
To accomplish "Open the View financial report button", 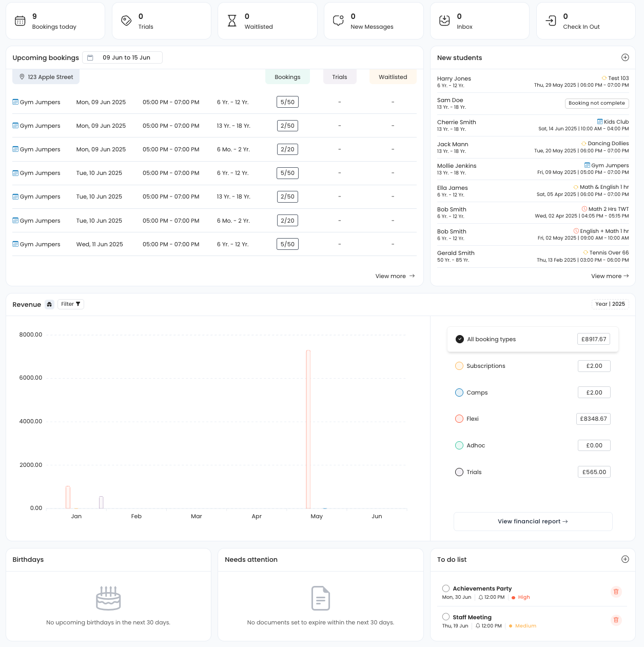I will coord(533,521).
